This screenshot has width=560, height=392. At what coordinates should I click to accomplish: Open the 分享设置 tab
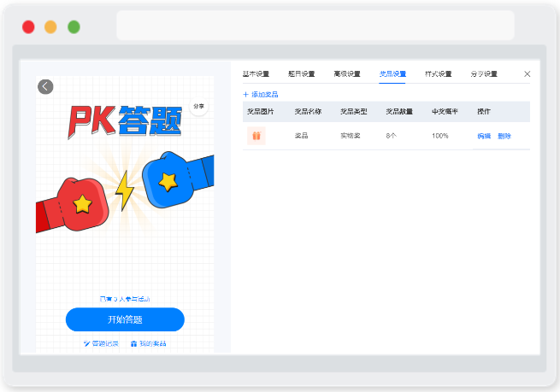click(x=484, y=73)
